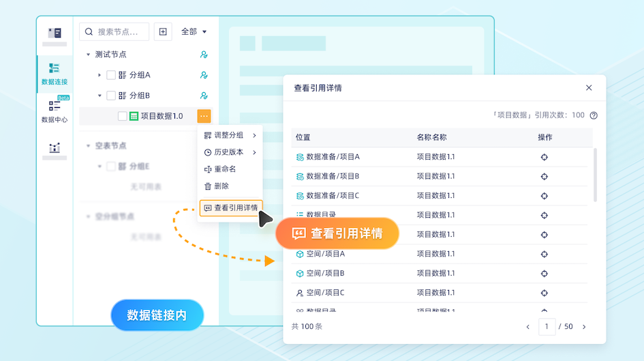Image resolution: width=644 pixels, height=361 pixels.
Task: Click permission icon on 分组A row
Action: point(204,75)
